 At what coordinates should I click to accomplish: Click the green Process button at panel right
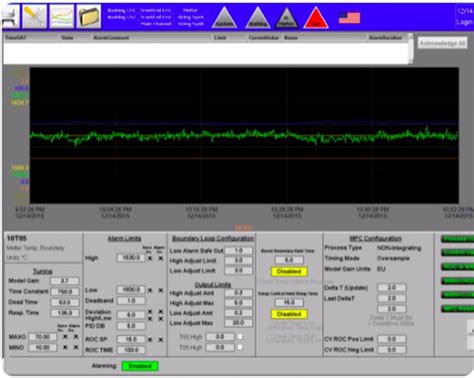point(457,239)
